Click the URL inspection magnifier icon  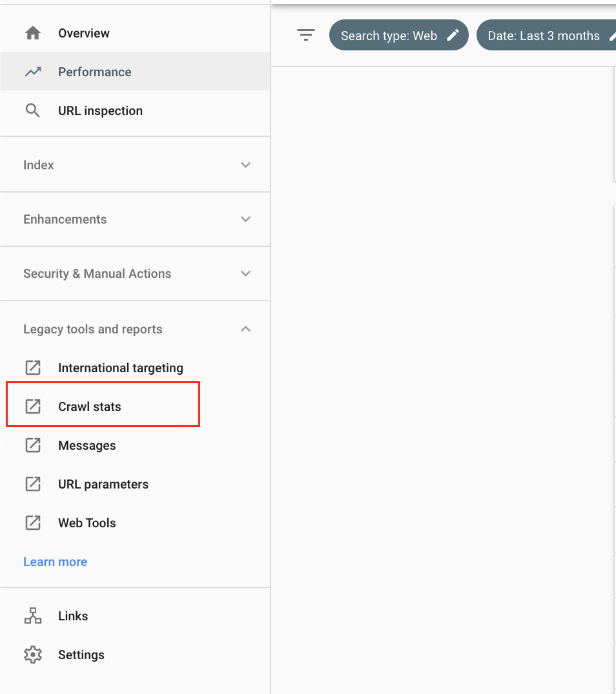point(33,110)
